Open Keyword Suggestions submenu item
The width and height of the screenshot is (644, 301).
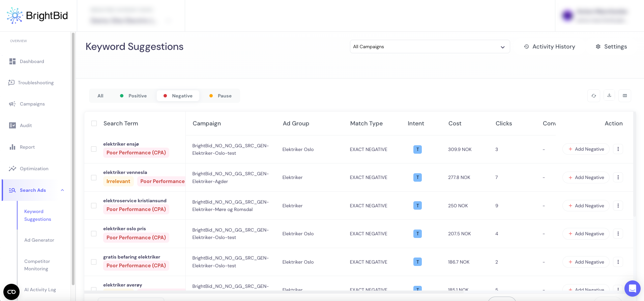pyautogui.click(x=37, y=215)
